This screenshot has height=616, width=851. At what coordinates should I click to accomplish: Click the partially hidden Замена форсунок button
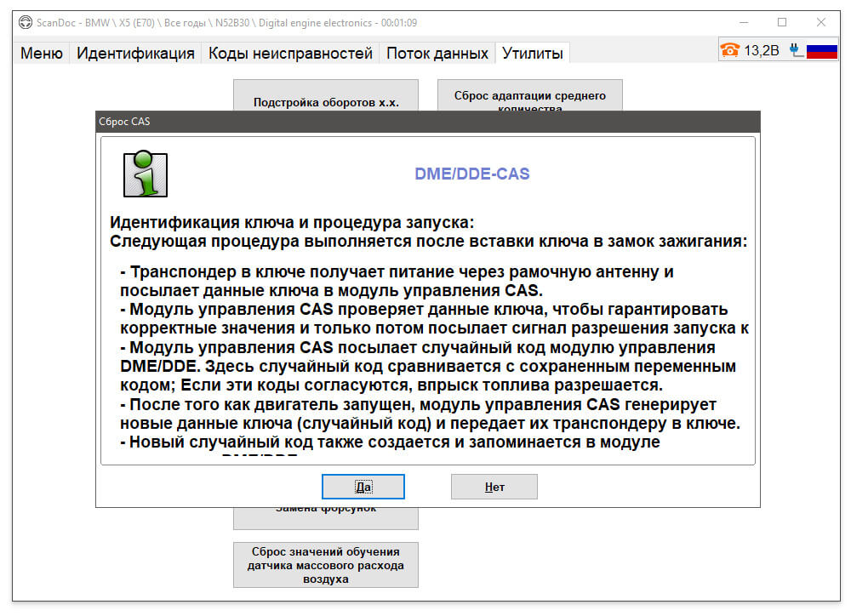[x=326, y=518]
